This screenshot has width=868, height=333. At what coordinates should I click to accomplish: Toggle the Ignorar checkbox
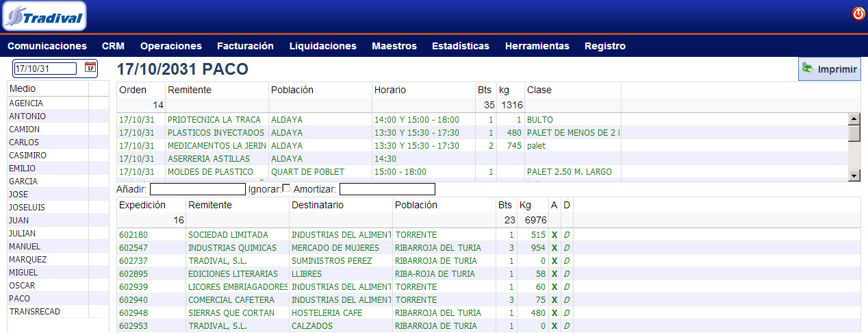click(x=286, y=188)
